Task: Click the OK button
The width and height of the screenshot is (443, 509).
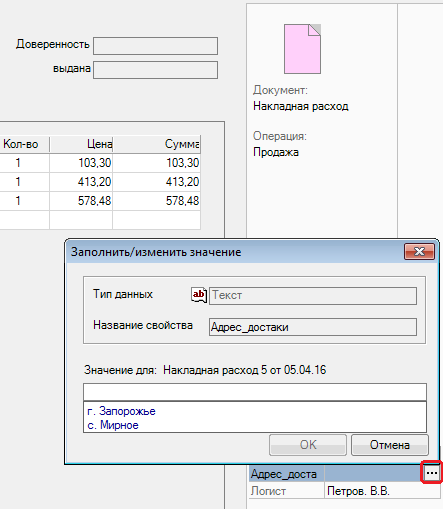Action: coord(308,445)
